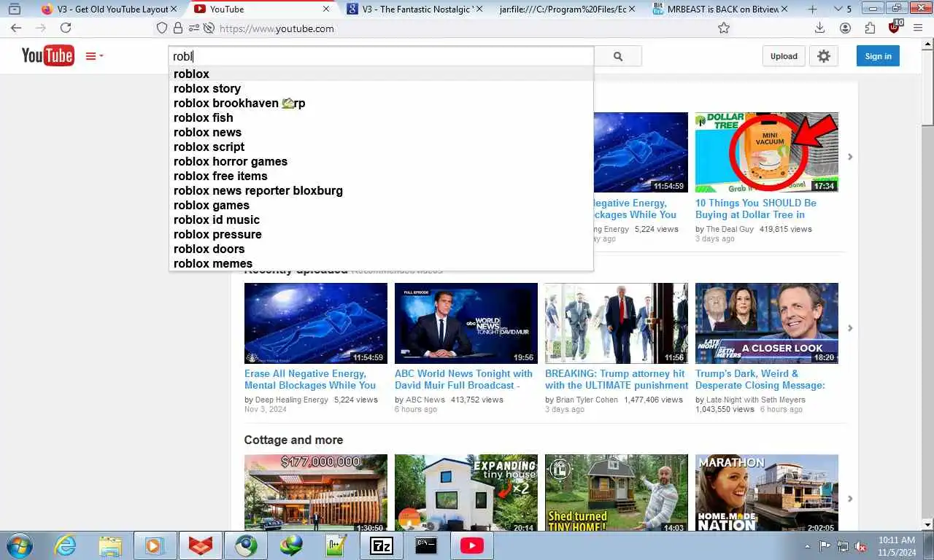934x560 pixels.
Task: Switch to 'V3 - Get Old YouTube Layout' tab
Action: point(109,9)
